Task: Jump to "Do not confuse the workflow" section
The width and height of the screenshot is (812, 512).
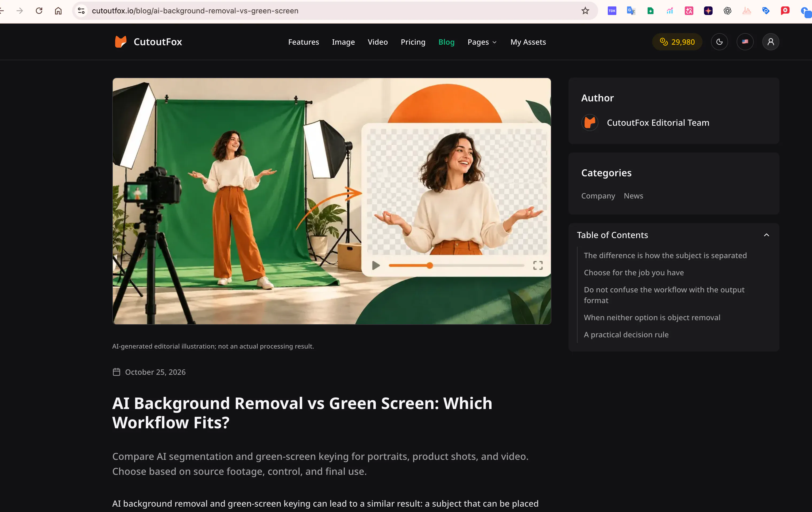Action: pos(664,295)
